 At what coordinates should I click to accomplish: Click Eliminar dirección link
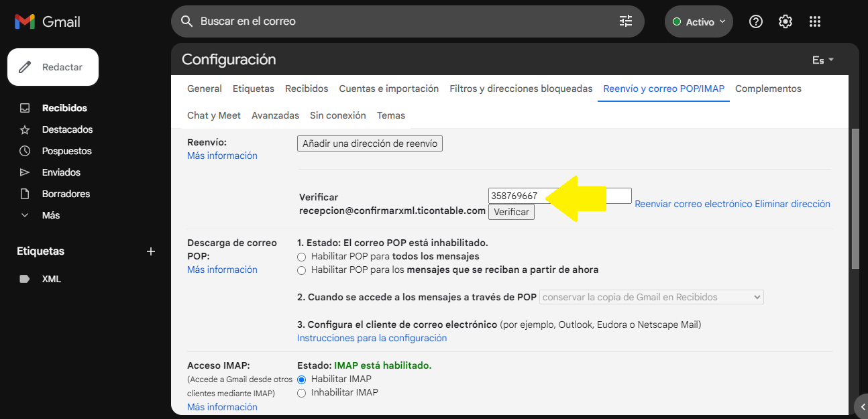pyautogui.click(x=793, y=204)
